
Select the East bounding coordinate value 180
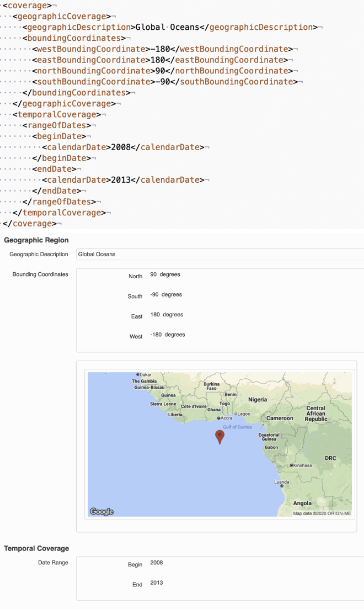[155, 315]
